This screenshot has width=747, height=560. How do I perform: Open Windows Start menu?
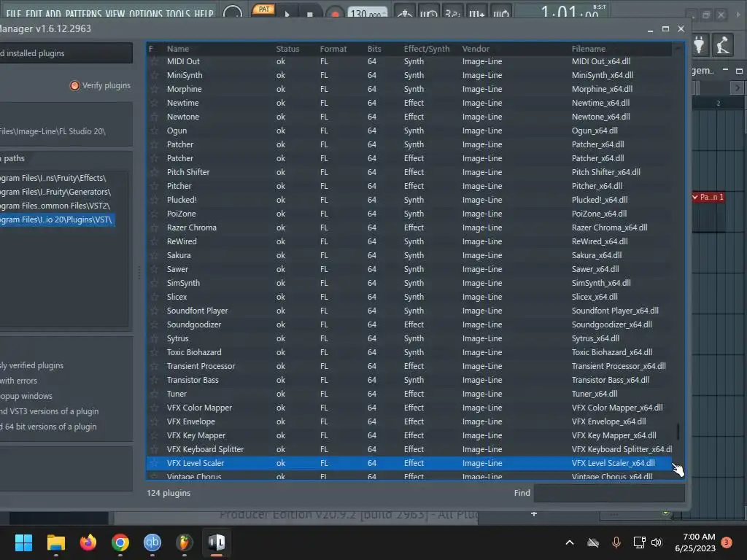click(23, 542)
